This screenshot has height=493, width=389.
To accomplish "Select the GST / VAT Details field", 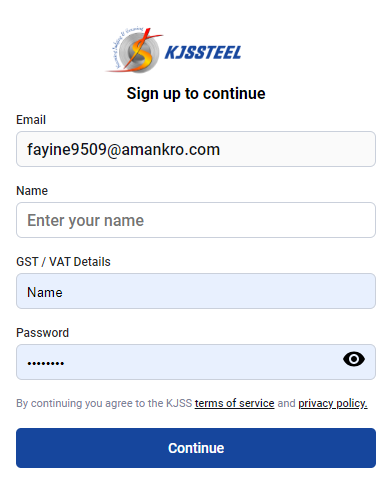I will click(196, 291).
